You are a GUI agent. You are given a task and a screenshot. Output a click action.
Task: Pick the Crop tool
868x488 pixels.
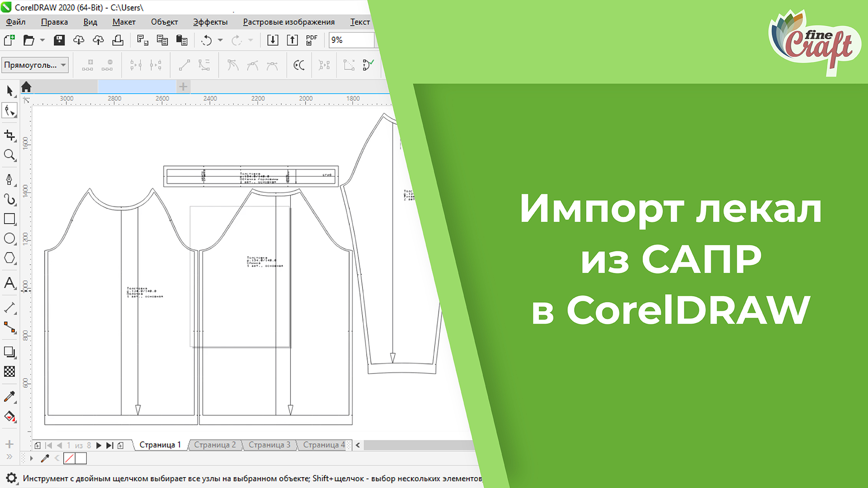click(x=10, y=135)
